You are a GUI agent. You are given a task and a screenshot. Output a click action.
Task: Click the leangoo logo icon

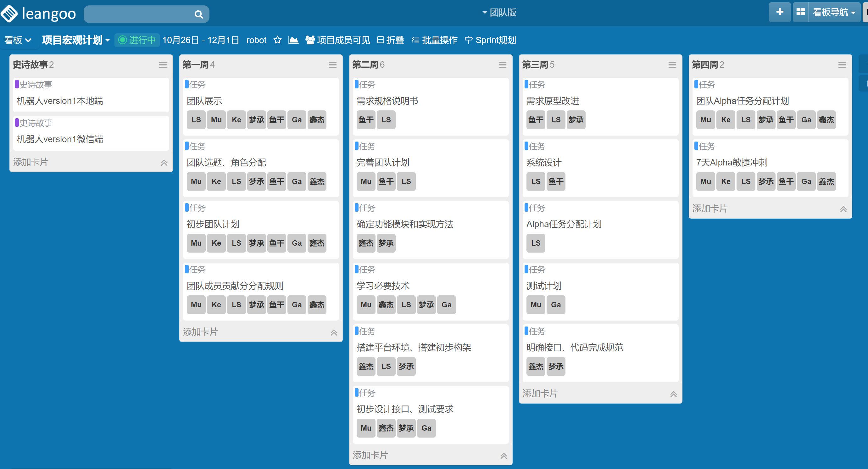[9, 14]
